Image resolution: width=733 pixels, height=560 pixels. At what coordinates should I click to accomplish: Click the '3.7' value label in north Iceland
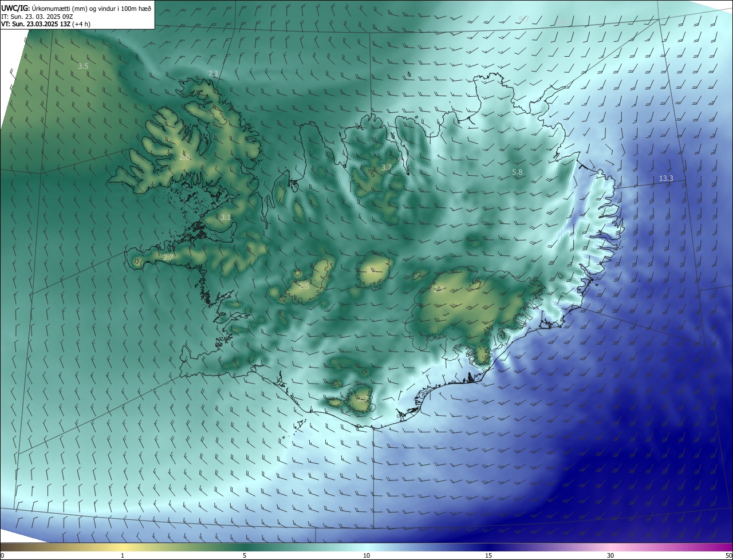387,167
